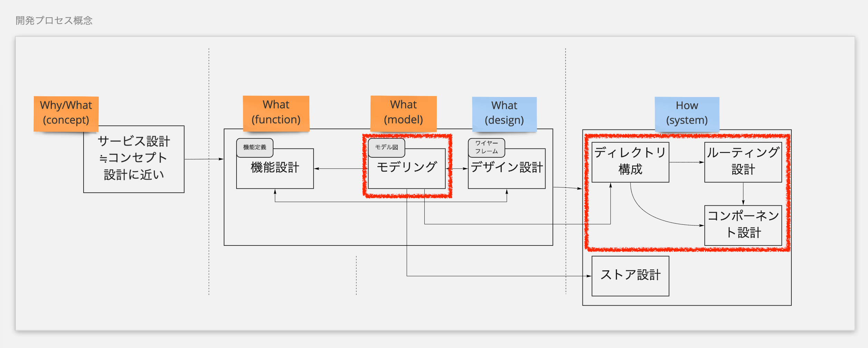This screenshot has width=868, height=348.
Task: Select the ストア設計 box
Action: click(x=630, y=275)
